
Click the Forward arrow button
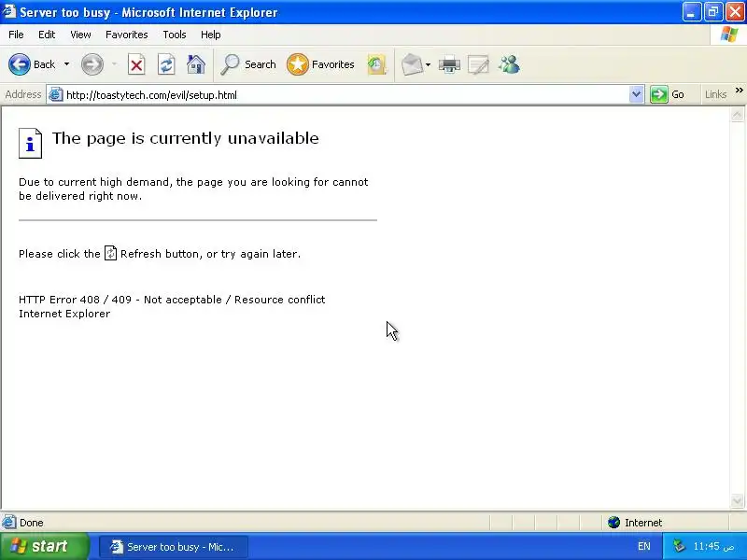click(92, 64)
